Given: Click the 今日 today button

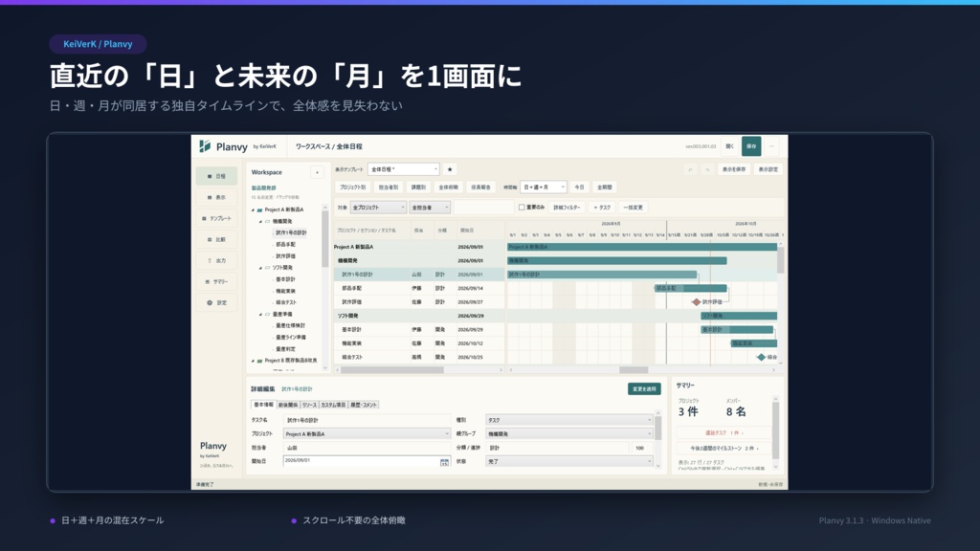Looking at the screenshot, I should (579, 187).
